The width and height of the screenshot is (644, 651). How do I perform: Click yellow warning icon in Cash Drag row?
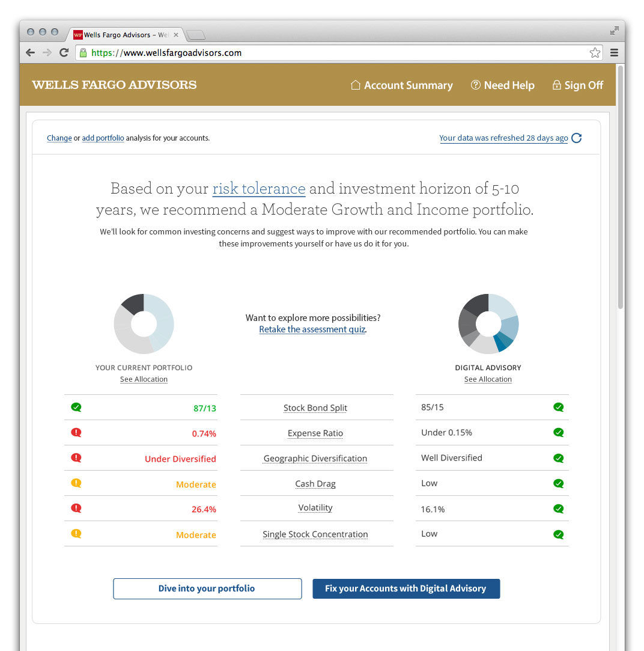pyautogui.click(x=76, y=483)
